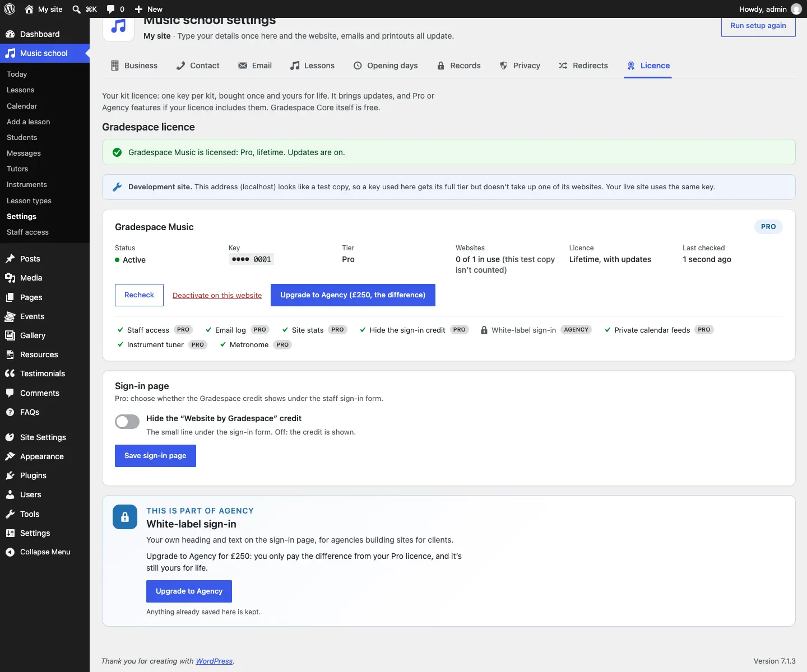807x672 pixels.
Task: Click the masked licence key 0001
Action: [x=252, y=259]
